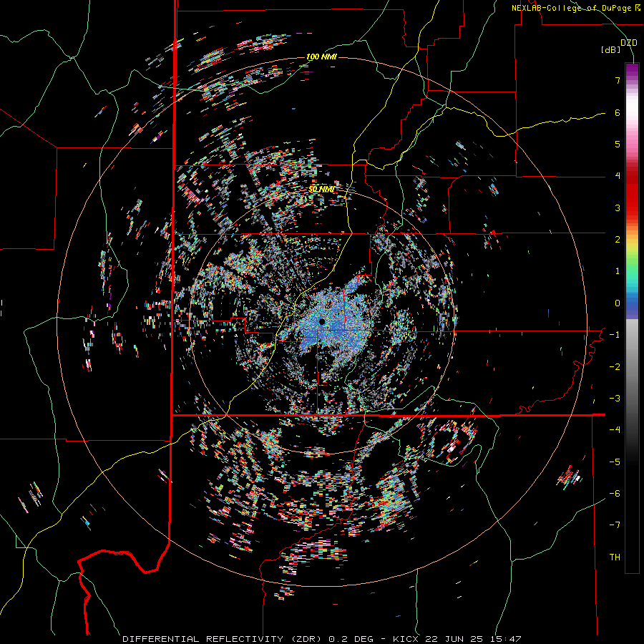644x644 pixels.
Task: Click the scale value -6 label
Action: (x=615, y=494)
